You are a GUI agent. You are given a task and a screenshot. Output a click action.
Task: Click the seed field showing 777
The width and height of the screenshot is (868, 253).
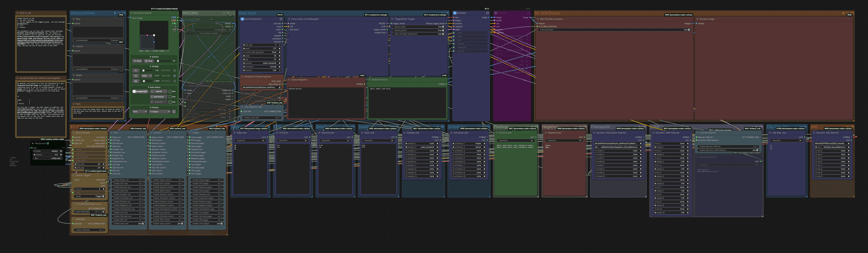pyautogui.click(x=262, y=49)
